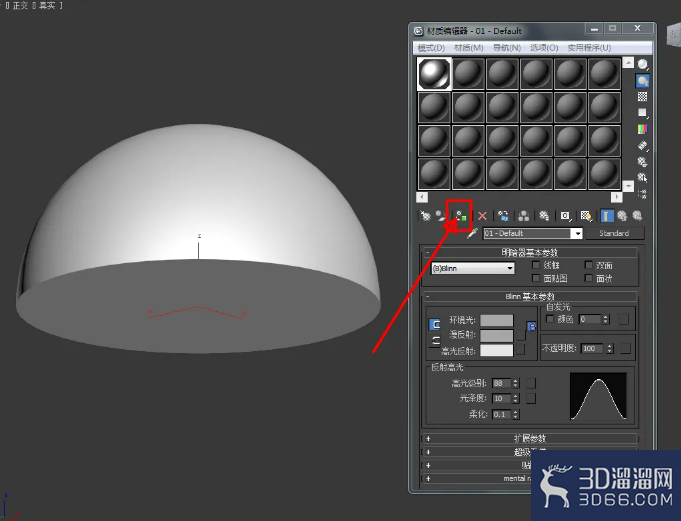Image resolution: width=681 pixels, height=521 pixels.
Task: Click the Make Unique icon
Action: (x=524, y=216)
